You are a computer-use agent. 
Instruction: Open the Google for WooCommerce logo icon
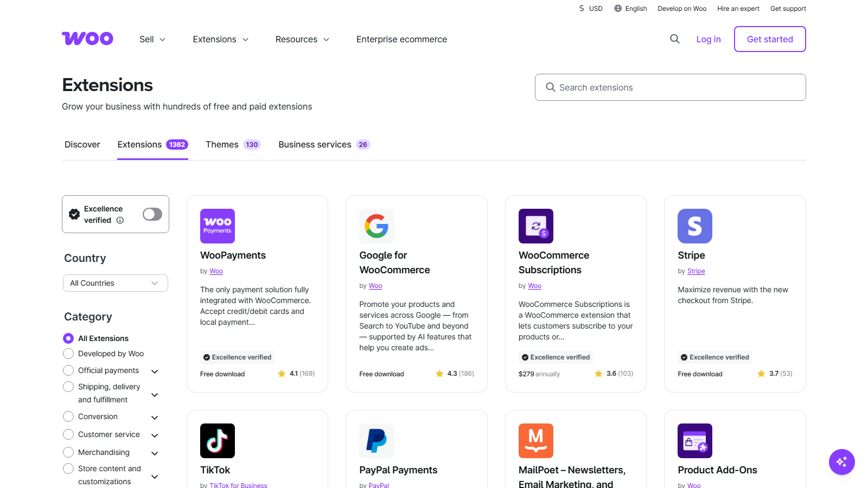pyautogui.click(x=376, y=226)
